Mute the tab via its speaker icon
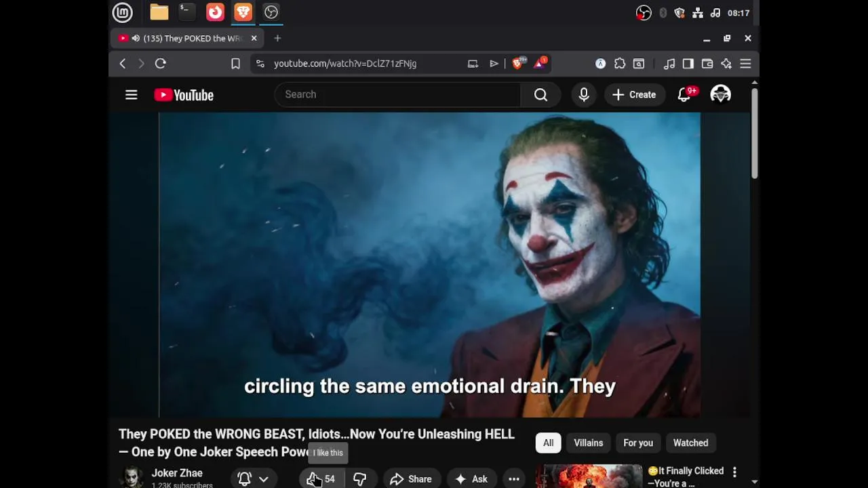This screenshot has height=488, width=868. pos(136,39)
